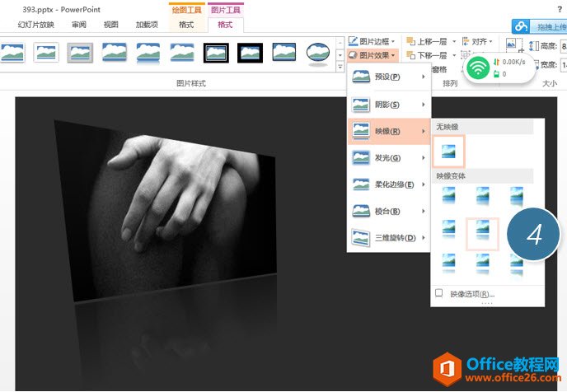
Task: Select the highlighted reflection variation thumbnail
Action: pos(483,233)
